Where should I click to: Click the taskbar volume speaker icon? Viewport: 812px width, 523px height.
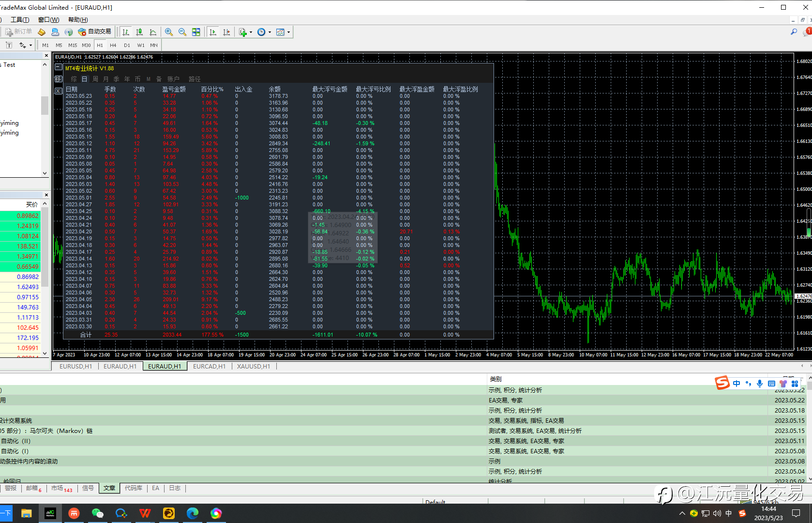[717, 513]
